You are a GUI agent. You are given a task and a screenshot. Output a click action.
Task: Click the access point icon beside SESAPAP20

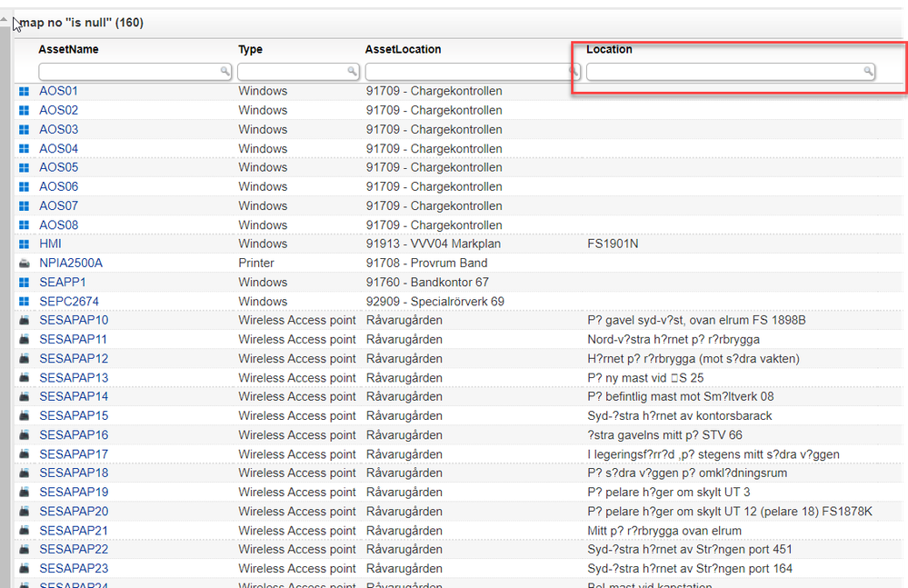[x=24, y=512]
